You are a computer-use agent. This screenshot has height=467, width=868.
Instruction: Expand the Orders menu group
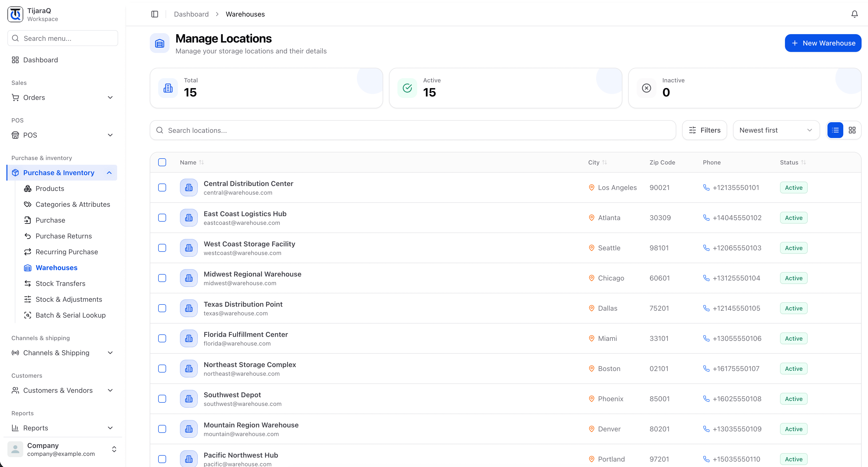point(62,97)
